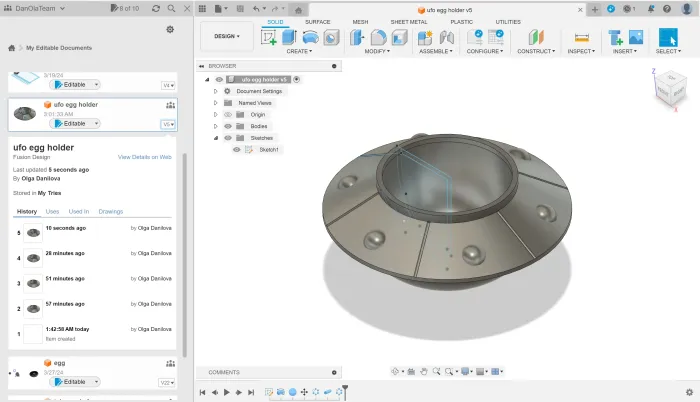
Task: Click the View Details on Web link
Action: pos(144,157)
